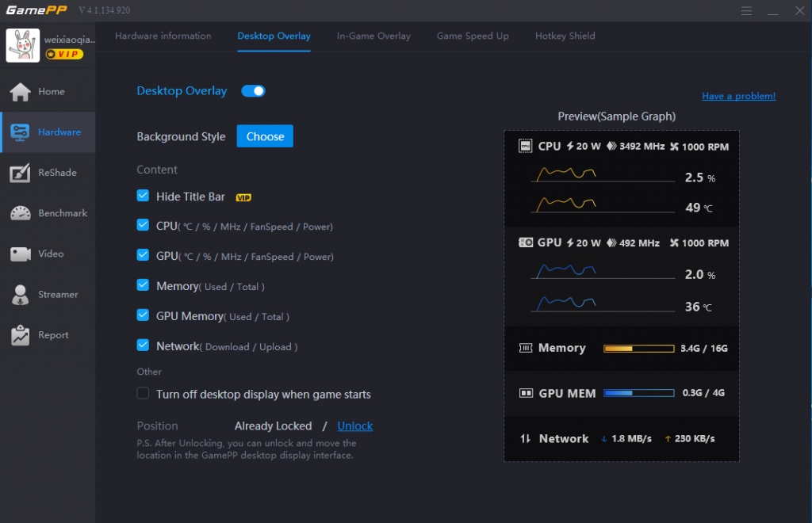Click the VIP tag beside Hide Title Bar

click(243, 197)
